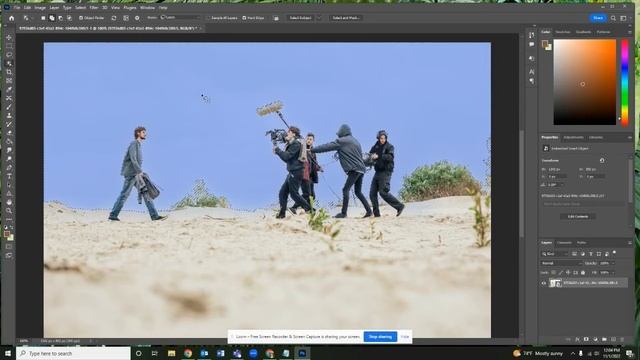Select the Frame tool
Viewport: 640px width, 360px height.
[9, 80]
